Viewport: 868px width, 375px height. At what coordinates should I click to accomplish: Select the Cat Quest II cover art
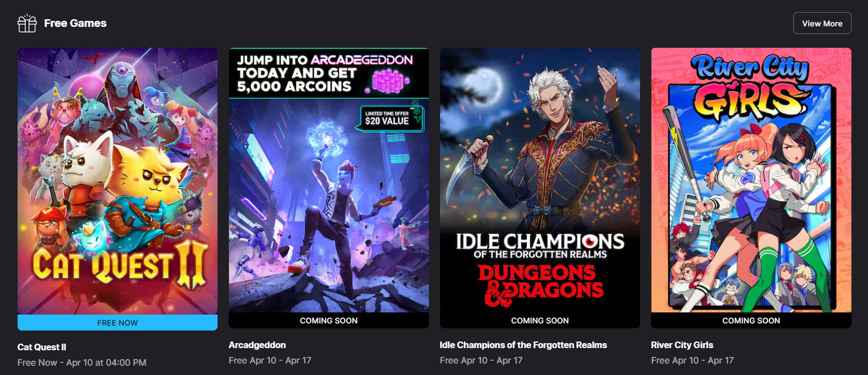[x=118, y=181]
